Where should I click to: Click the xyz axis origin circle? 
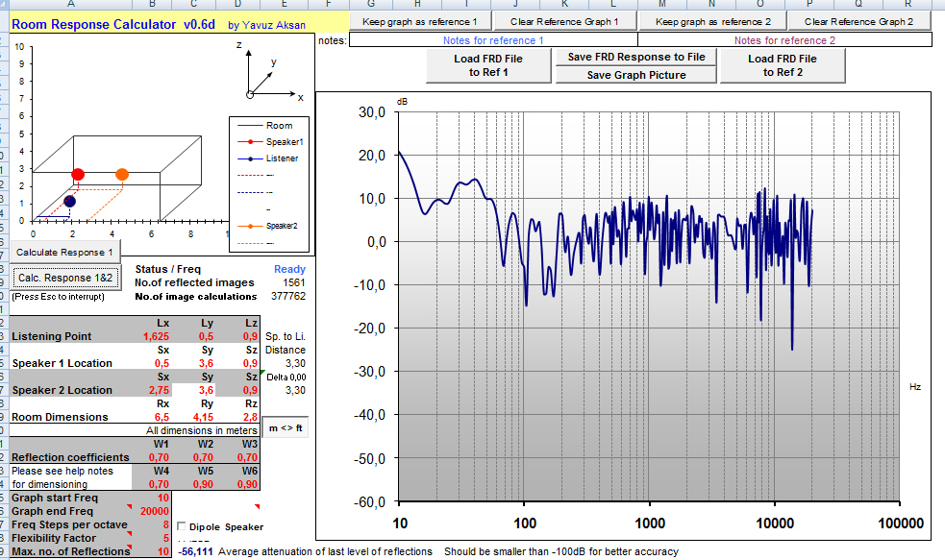click(250, 95)
